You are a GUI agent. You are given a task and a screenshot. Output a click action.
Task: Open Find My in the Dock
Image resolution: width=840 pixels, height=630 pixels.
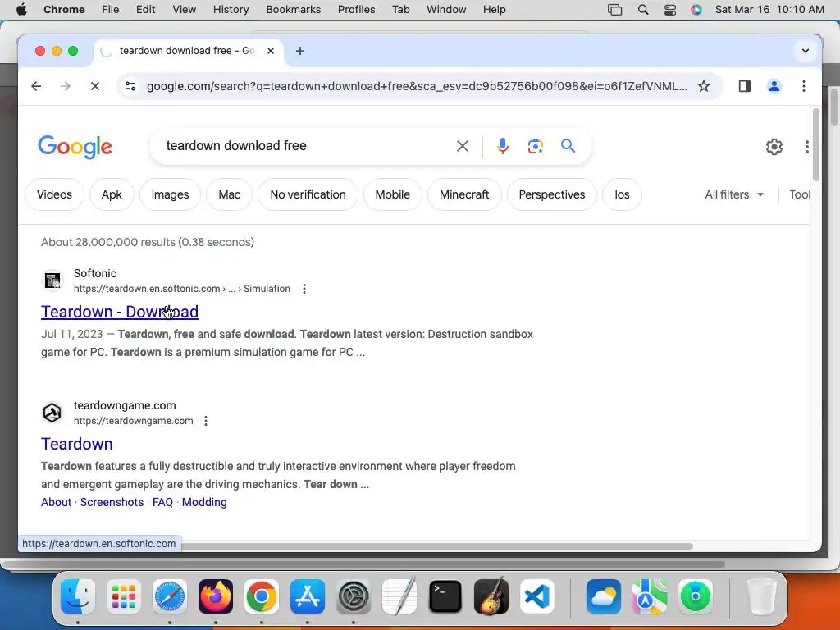click(x=696, y=596)
